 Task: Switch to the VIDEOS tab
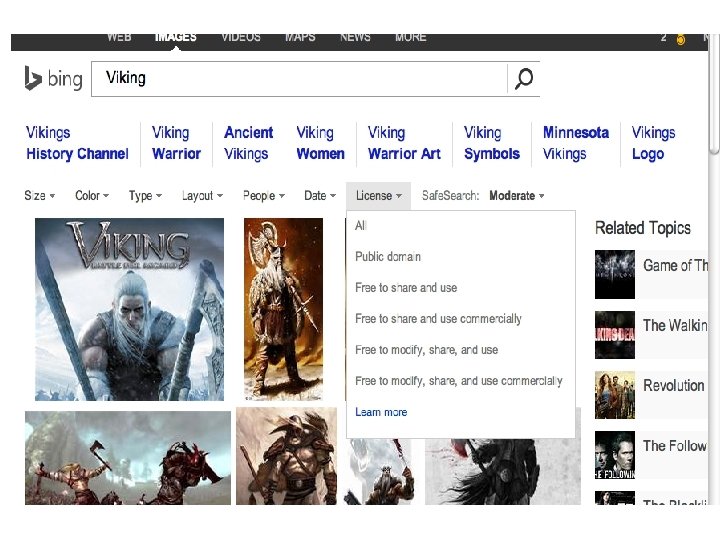click(241, 38)
